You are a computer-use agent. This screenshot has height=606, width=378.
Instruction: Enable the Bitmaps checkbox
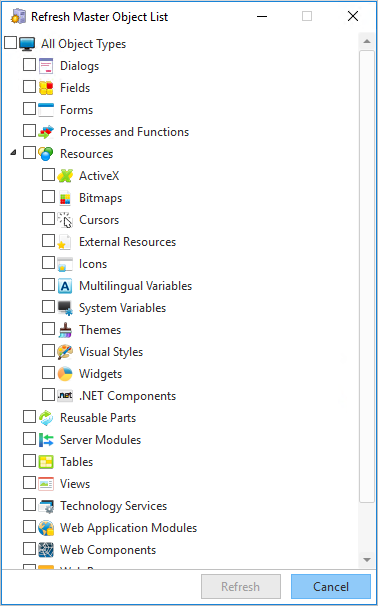pos(48,197)
